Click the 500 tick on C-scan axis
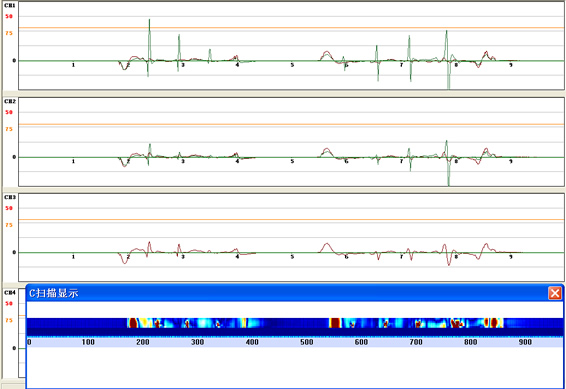 pyautogui.click(x=306, y=342)
